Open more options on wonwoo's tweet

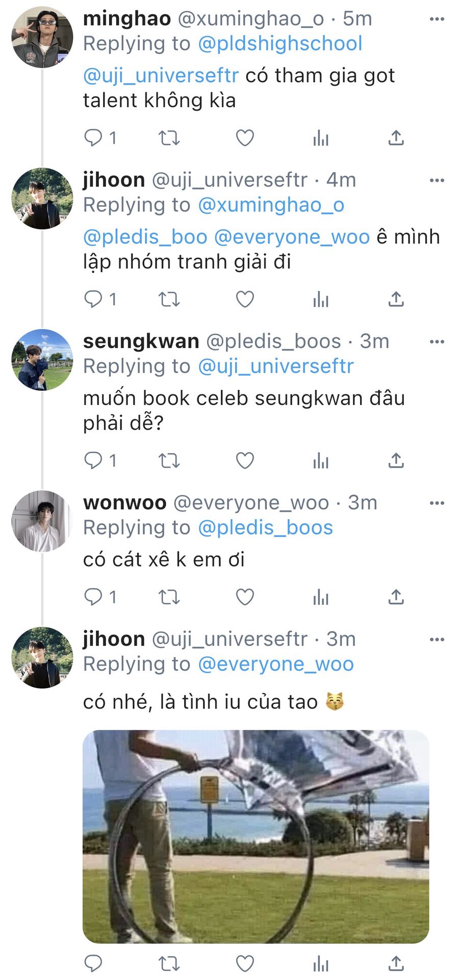coord(437,503)
